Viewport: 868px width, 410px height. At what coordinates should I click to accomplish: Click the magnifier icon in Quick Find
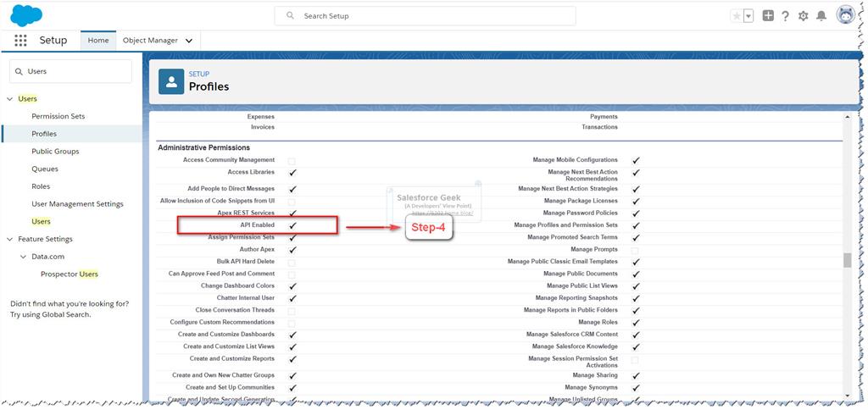tap(19, 71)
